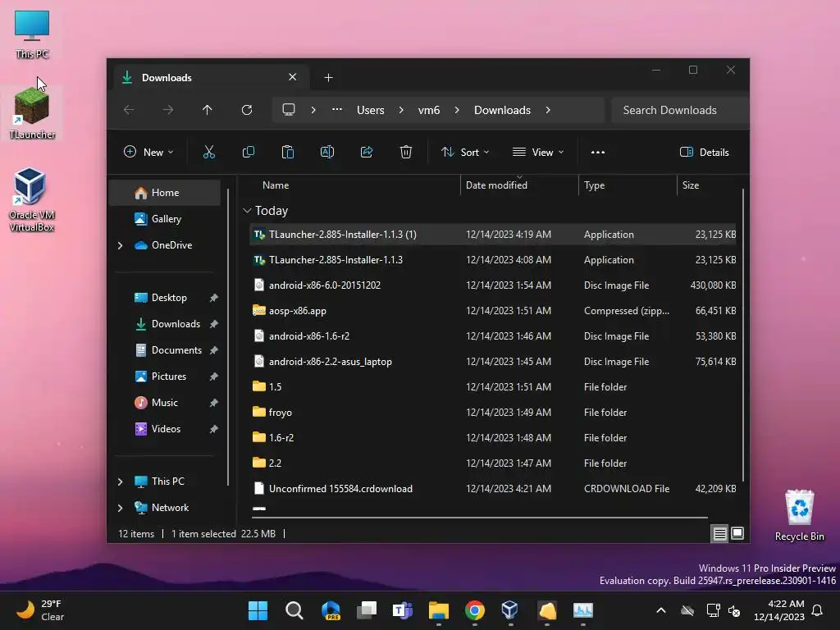The width and height of the screenshot is (840, 630).
Task: Open Music in navigation pane
Action: click(x=164, y=403)
